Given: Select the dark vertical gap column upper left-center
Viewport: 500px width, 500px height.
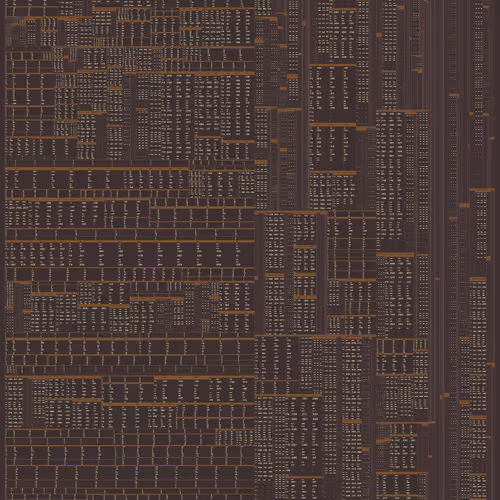Looking at the screenshot, I should [133, 117].
